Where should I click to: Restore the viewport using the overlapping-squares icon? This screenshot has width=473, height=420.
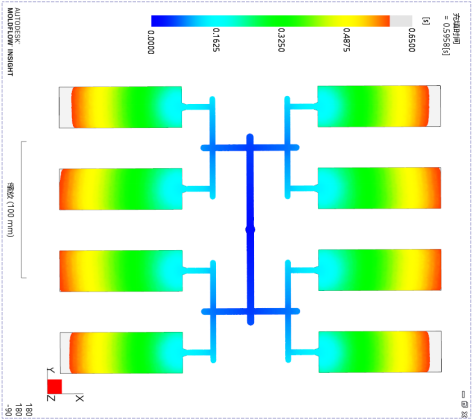464,404
